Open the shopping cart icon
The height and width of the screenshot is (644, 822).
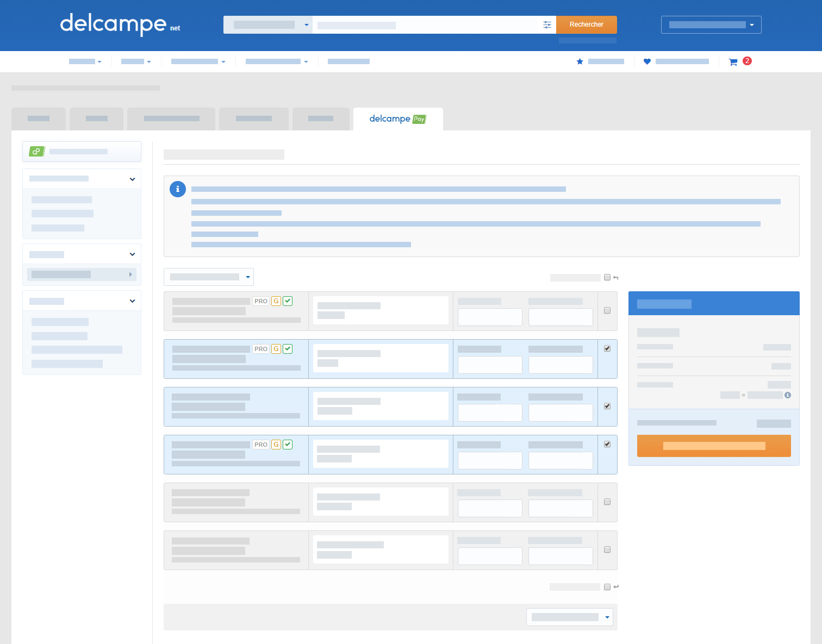click(x=733, y=62)
